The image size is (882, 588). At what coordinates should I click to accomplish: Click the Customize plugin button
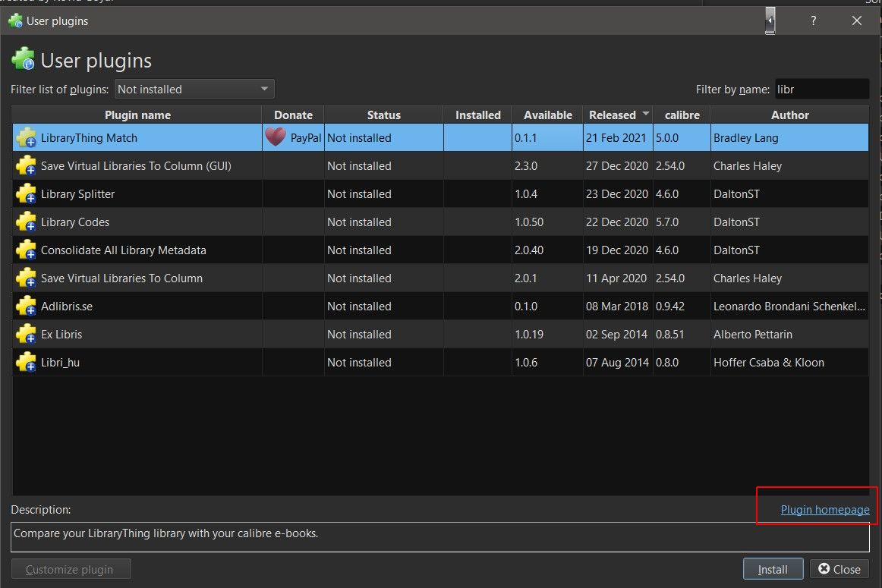[71, 570]
